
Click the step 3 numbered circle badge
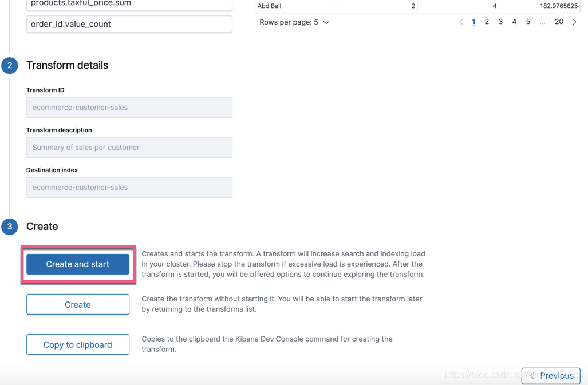click(9, 227)
